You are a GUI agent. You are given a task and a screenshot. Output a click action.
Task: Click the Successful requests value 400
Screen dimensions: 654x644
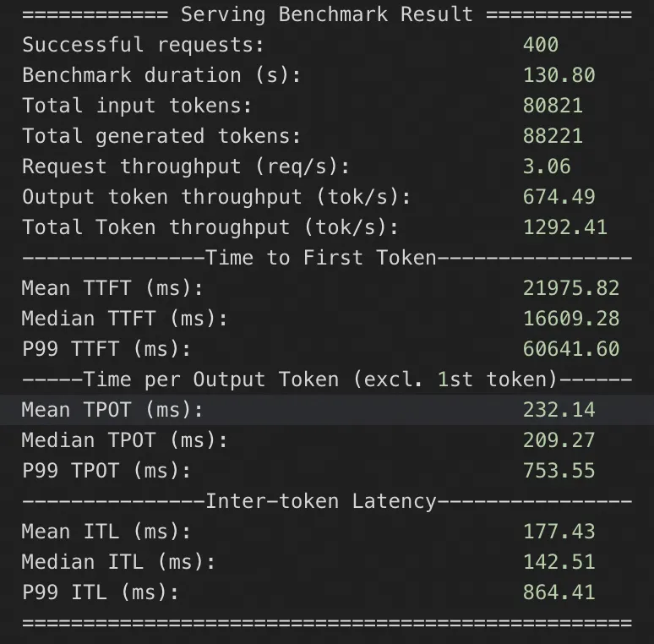click(x=541, y=45)
